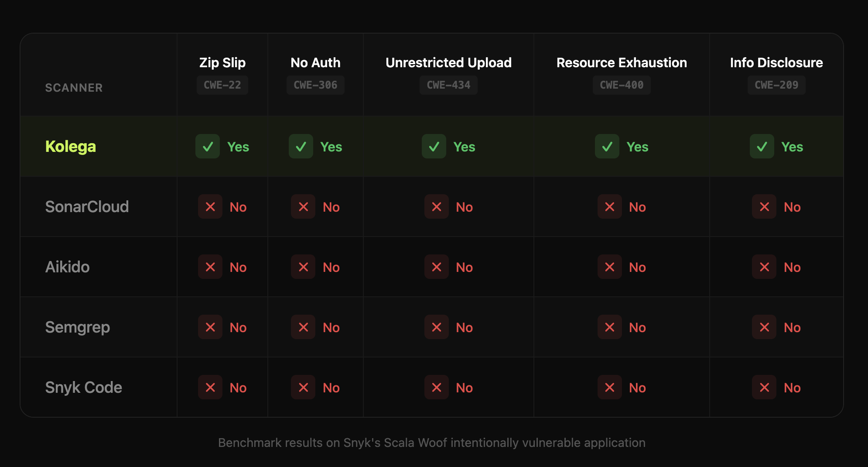This screenshot has width=868, height=467.
Task: Click SonarCloud's No Auth red cross icon
Action: click(303, 206)
